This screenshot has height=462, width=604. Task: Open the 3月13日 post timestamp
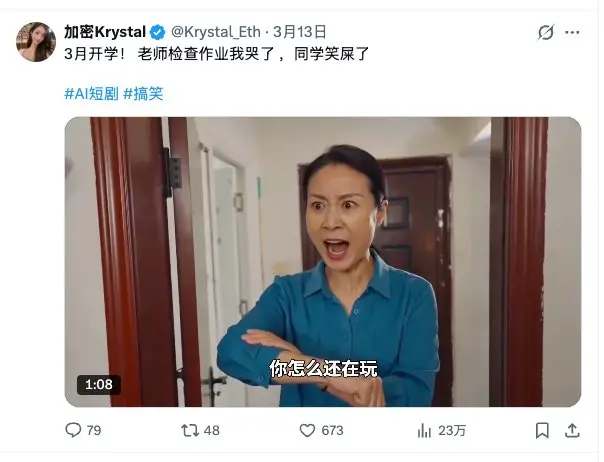click(300, 32)
